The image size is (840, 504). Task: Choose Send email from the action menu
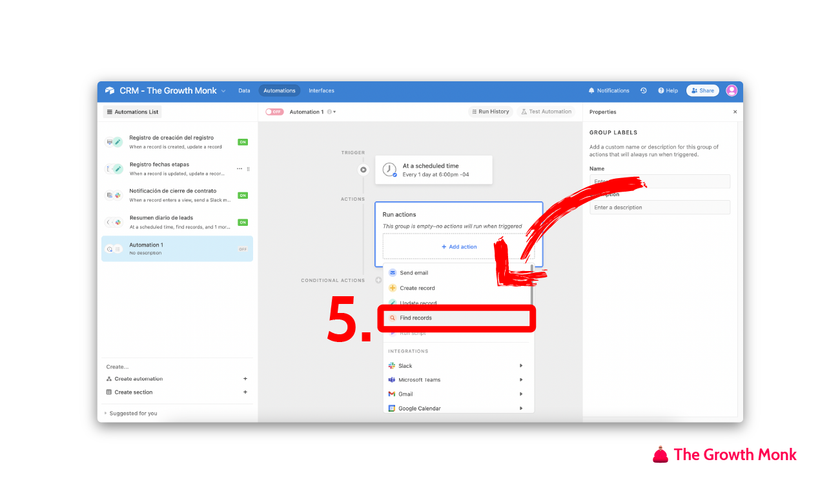pos(458,273)
